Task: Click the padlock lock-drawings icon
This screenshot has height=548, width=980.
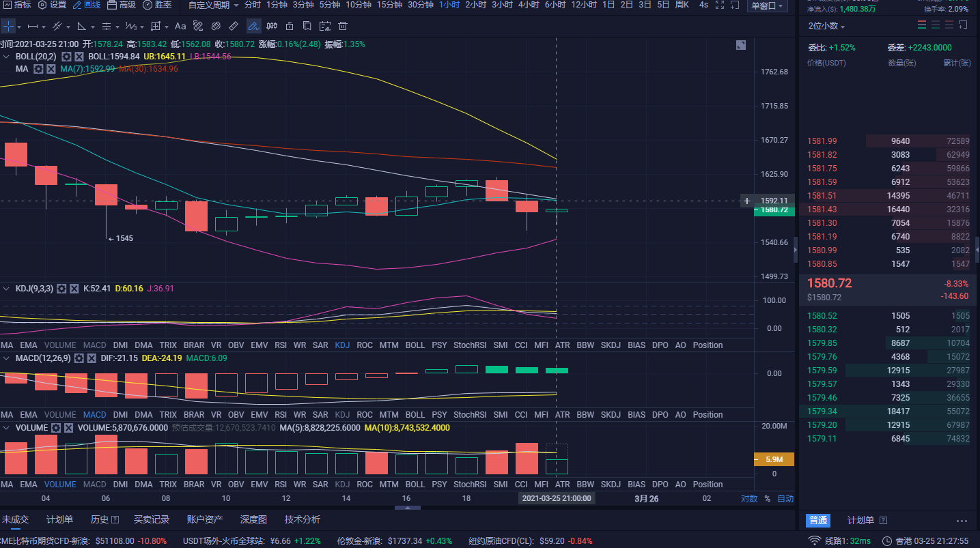Action: point(290,27)
